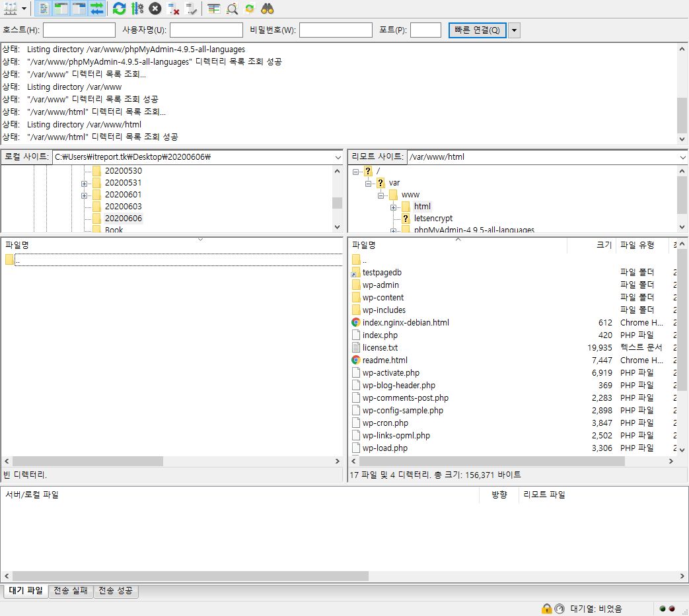
Task: Switch to the 전송 실패 tab
Action: point(71,591)
